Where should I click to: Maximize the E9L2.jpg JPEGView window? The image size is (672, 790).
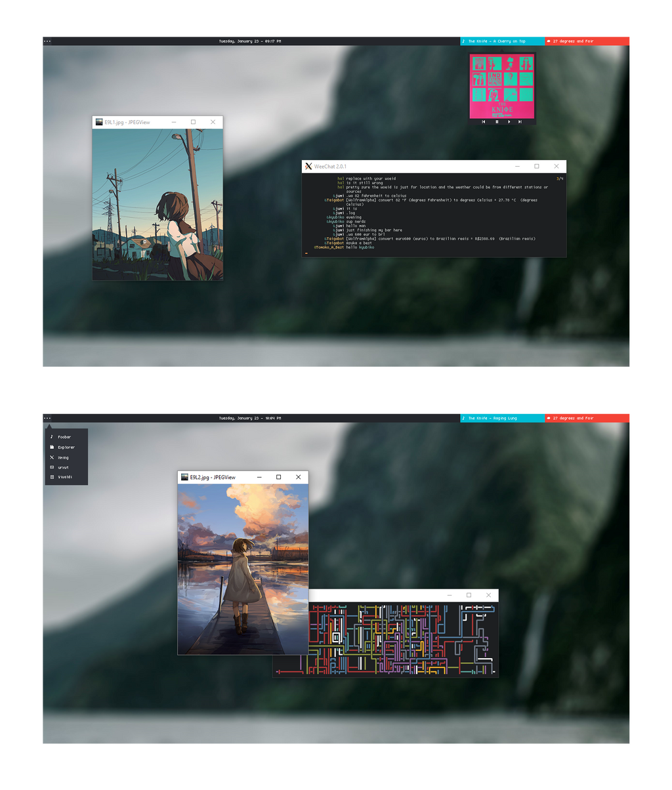click(x=278, y=477)
